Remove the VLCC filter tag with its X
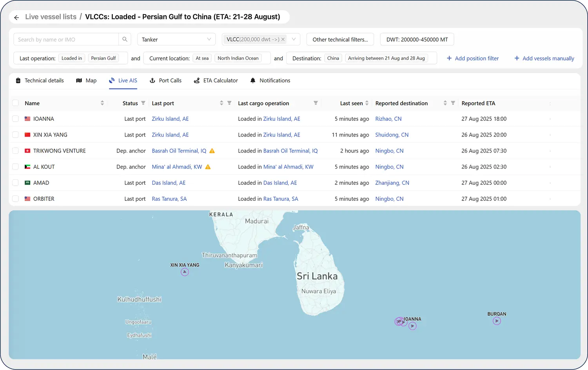This screenshot has height=370, width=588. pyautogui.click(x=283, y=39)
